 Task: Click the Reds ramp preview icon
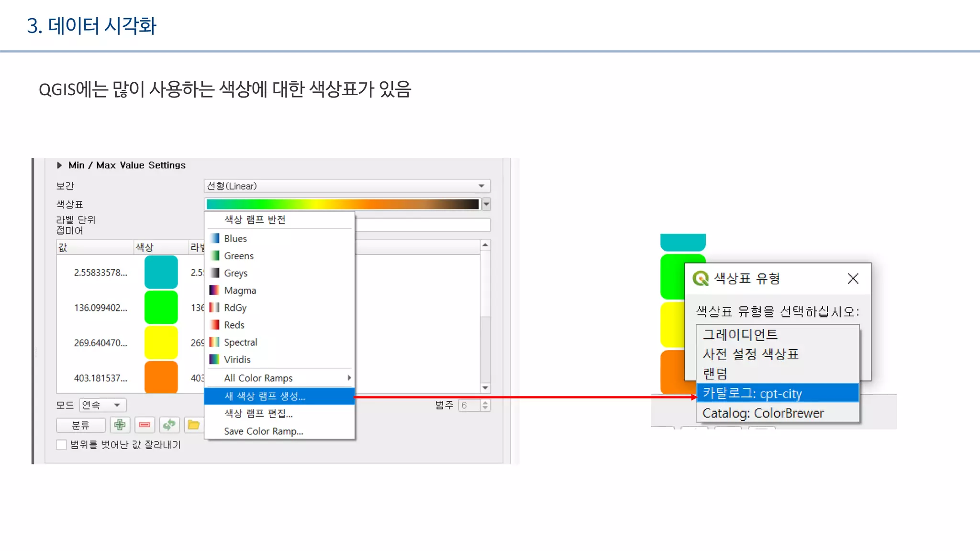point(214,324)
